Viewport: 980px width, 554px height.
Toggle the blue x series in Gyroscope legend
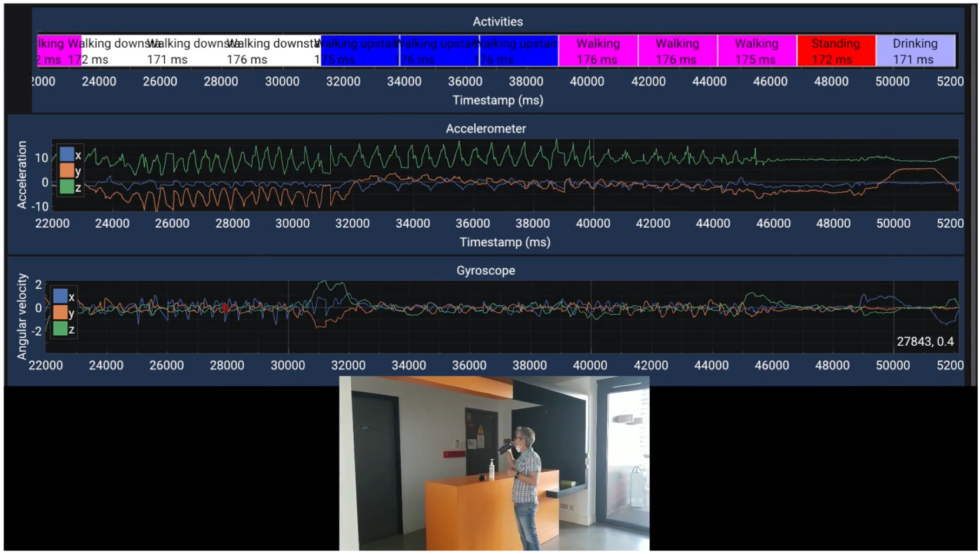click(x=60, y=296)
